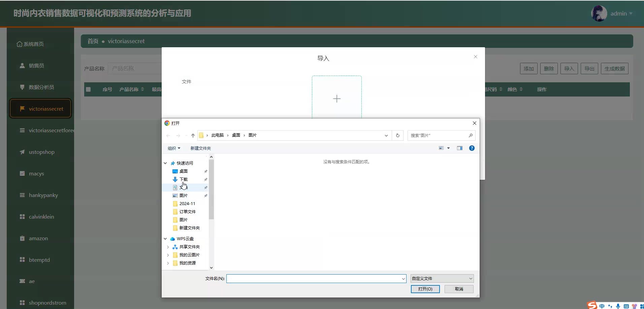Click 首页 in the breadcrumb
This screenshot has height=309, width=644.
click(93, 41)
